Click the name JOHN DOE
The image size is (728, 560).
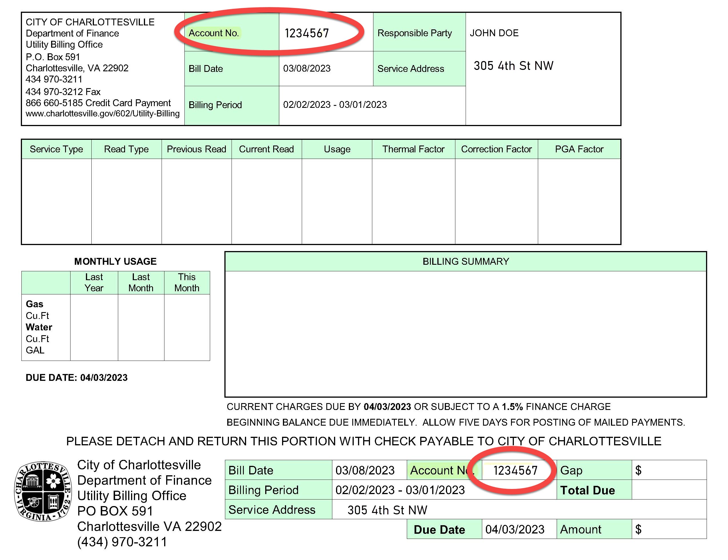tap(494, 33)
